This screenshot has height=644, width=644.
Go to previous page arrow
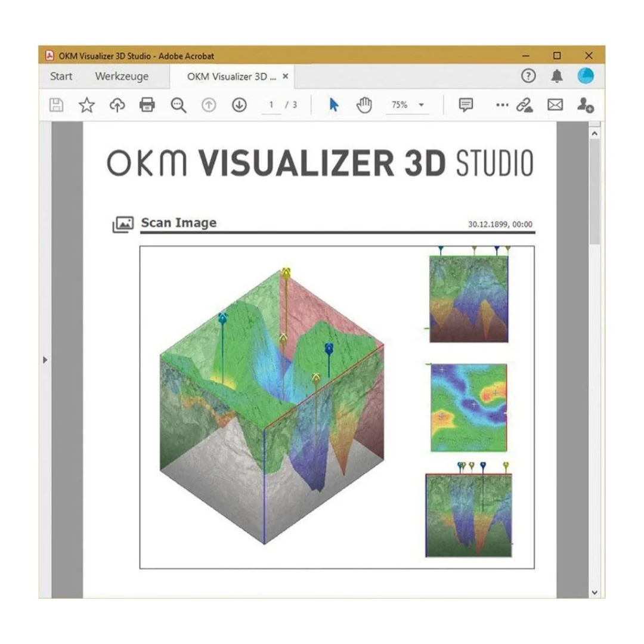click(209, 105)
